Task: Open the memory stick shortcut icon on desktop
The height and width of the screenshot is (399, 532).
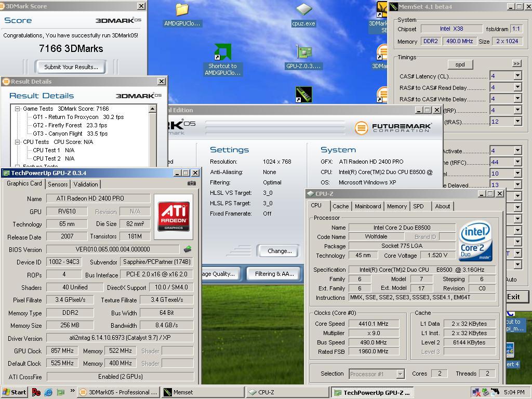Action: tap(303, 95)
